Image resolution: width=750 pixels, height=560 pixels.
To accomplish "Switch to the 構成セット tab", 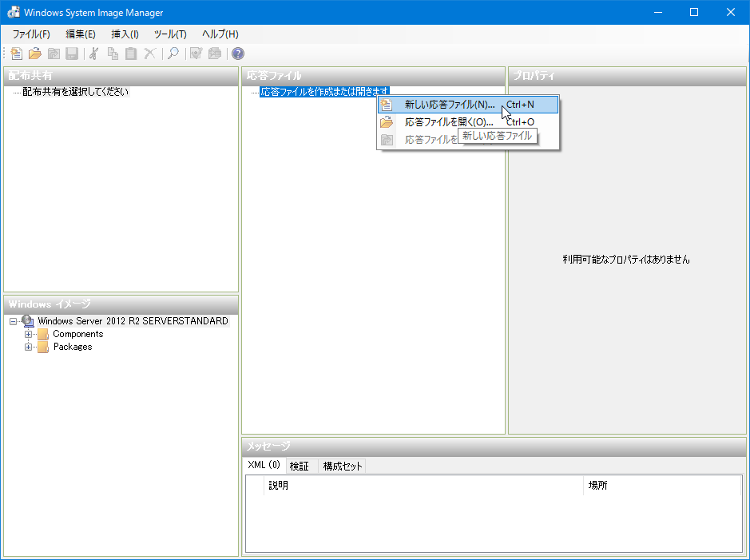I will (x=343, y=467).
